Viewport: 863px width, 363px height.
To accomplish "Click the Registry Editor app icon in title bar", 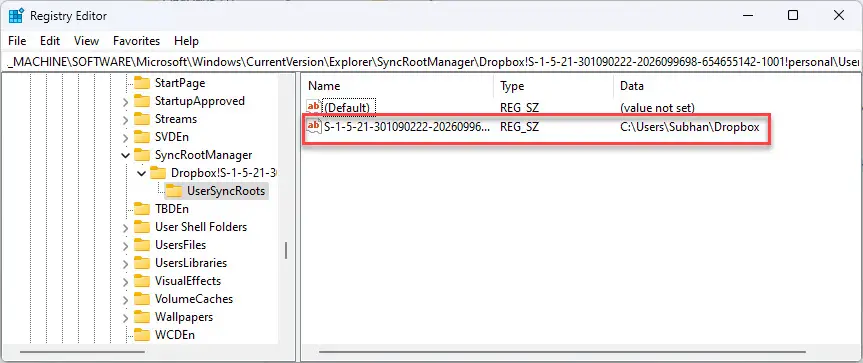I will (16, 15).
